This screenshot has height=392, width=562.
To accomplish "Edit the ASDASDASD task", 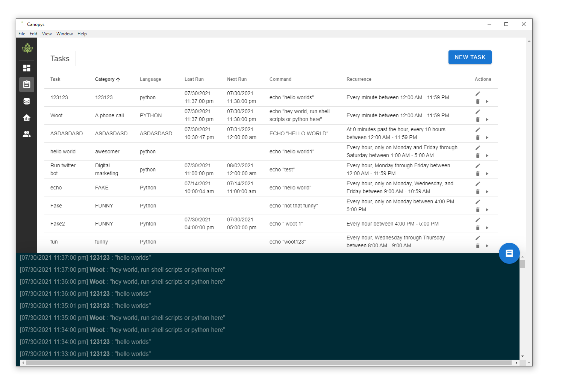I will (478, 130).
